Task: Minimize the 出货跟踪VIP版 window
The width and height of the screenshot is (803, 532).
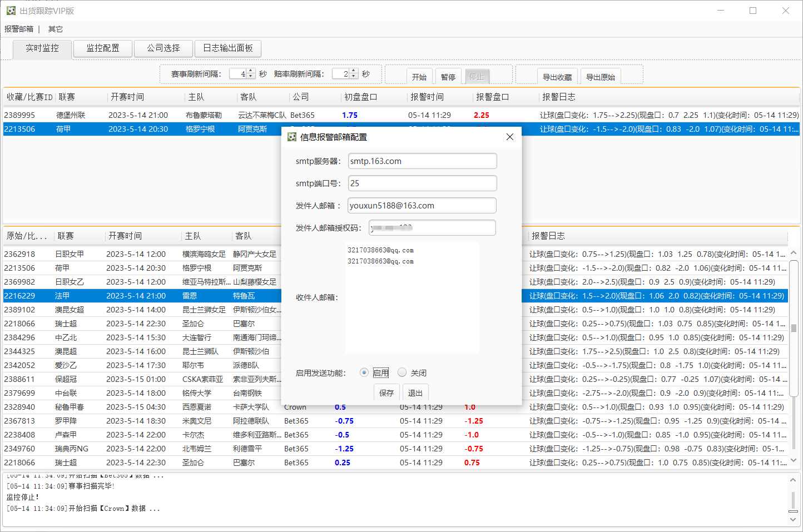Action: pos(721,11)
